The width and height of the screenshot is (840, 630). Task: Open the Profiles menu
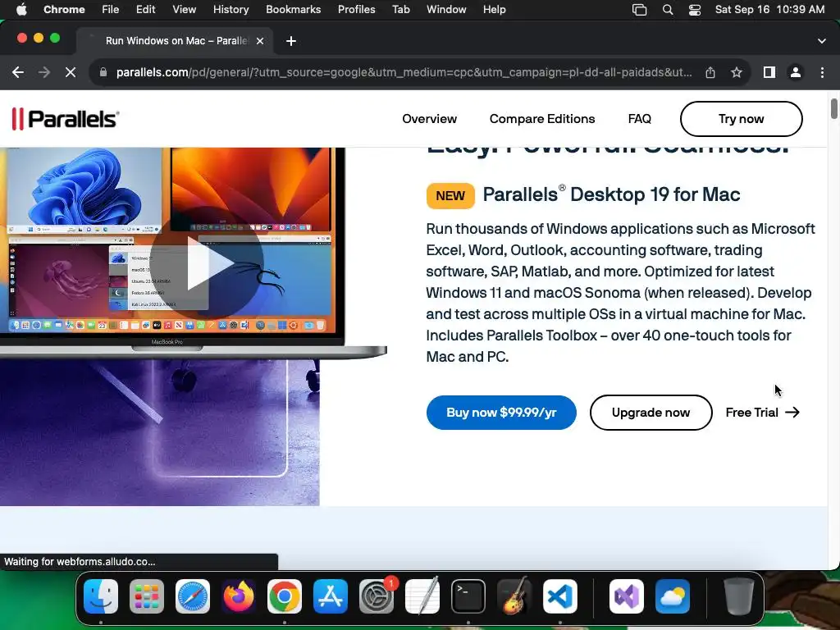356,10
